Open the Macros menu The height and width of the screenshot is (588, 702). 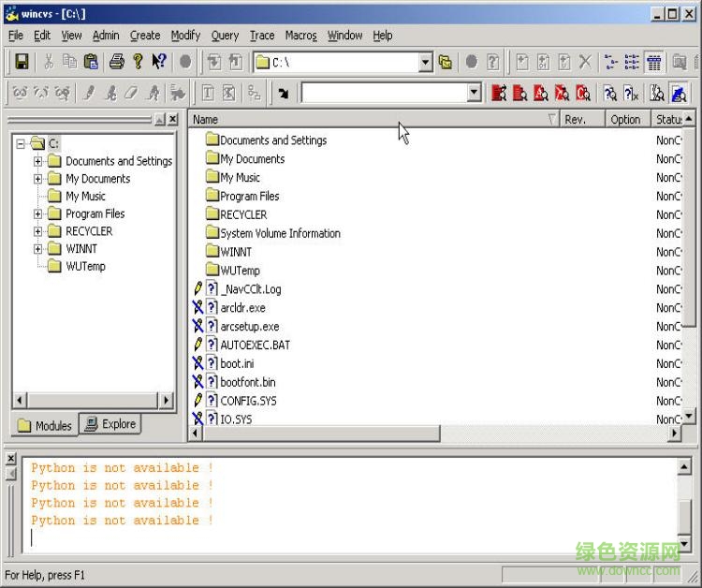[x=300, y=36]
